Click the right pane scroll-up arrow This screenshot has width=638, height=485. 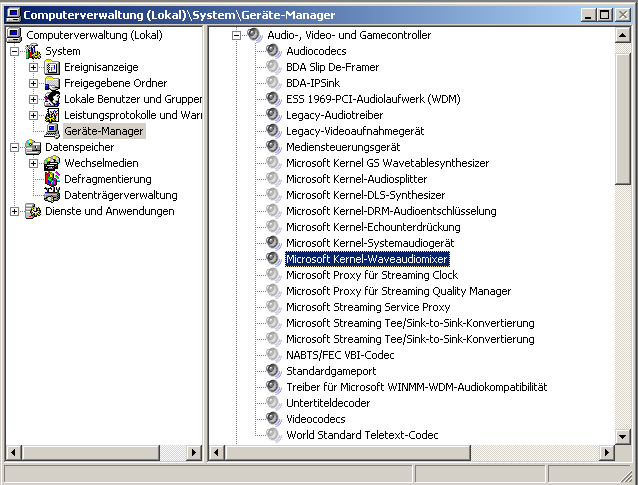[x=623, y=35]
